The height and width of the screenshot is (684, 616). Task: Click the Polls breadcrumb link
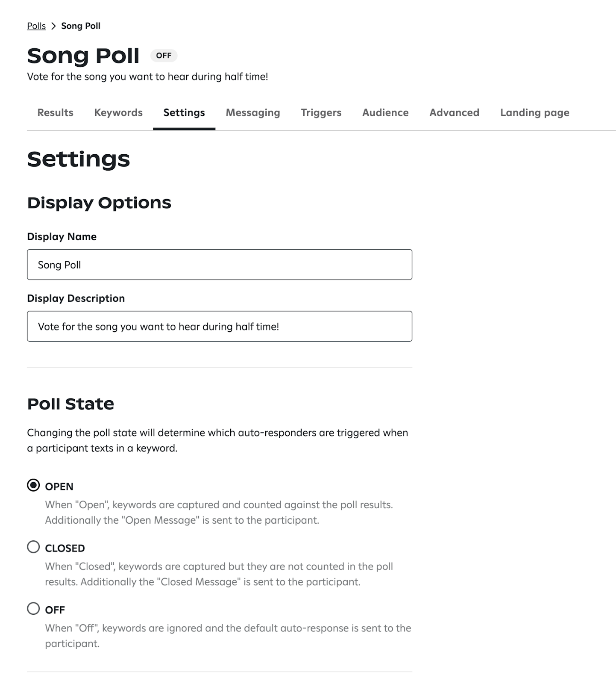click(36, 26)
